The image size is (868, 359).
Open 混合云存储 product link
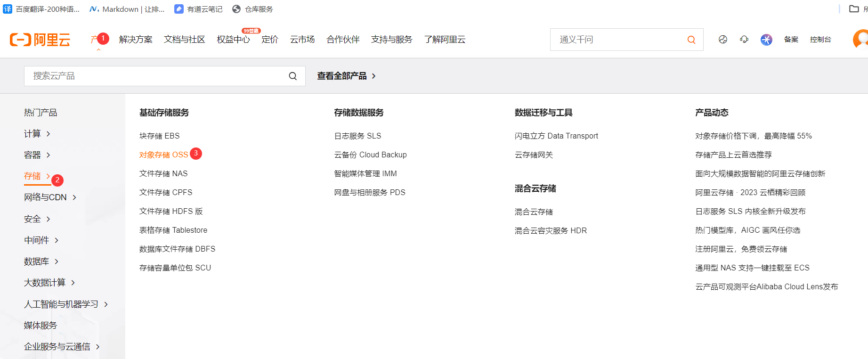pyautogui.click(x=534, y=212)
